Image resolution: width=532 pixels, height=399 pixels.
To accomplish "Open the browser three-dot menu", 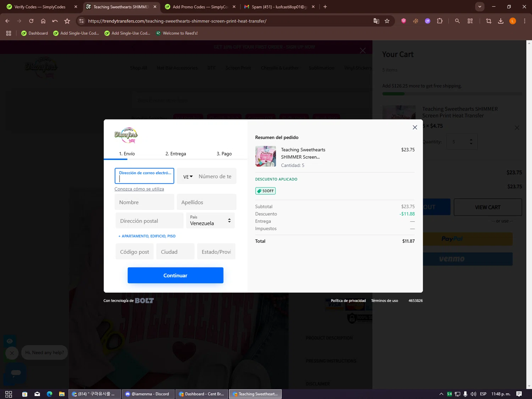I will pyautogui.click(x=525, y=21).
